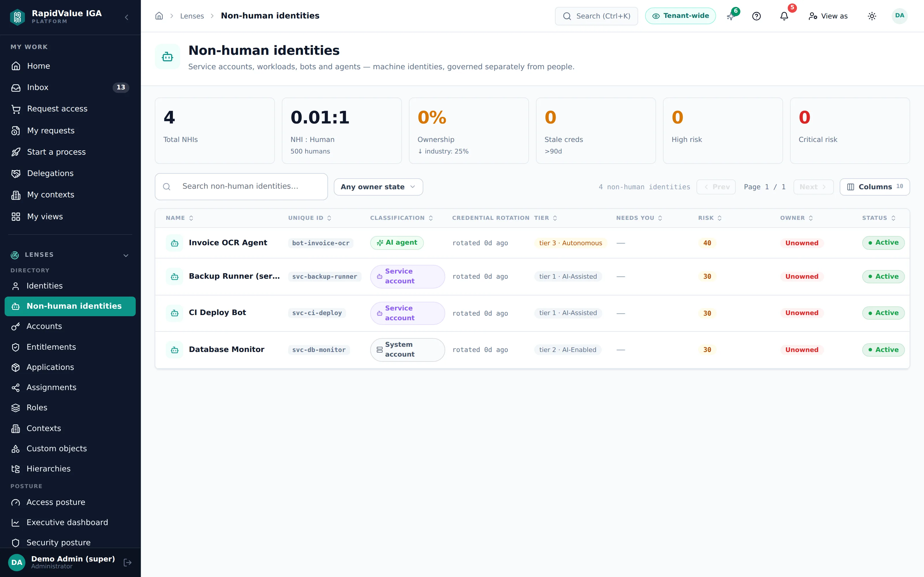Collapse the Lenses section chevron
The height and width of the screenshot is (577, 924).
click(126, 255)
